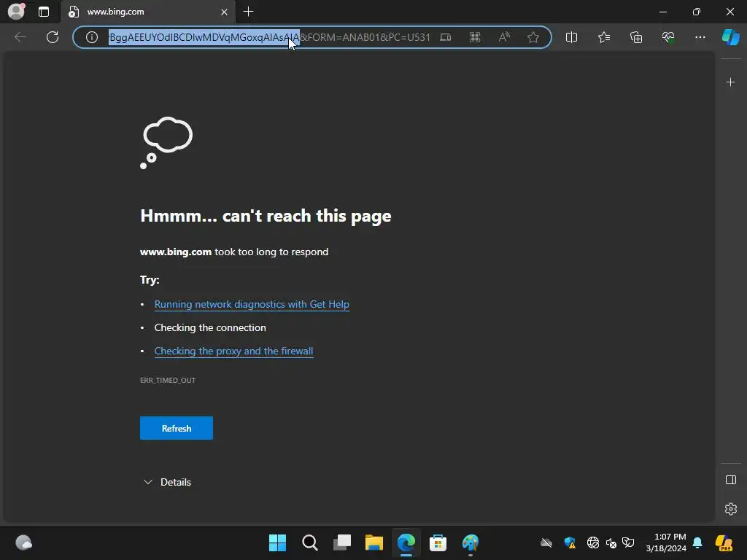This screenshot has width=747, height=560.
Task: Open Browser essentials heart icon
Action: (668, 37)
